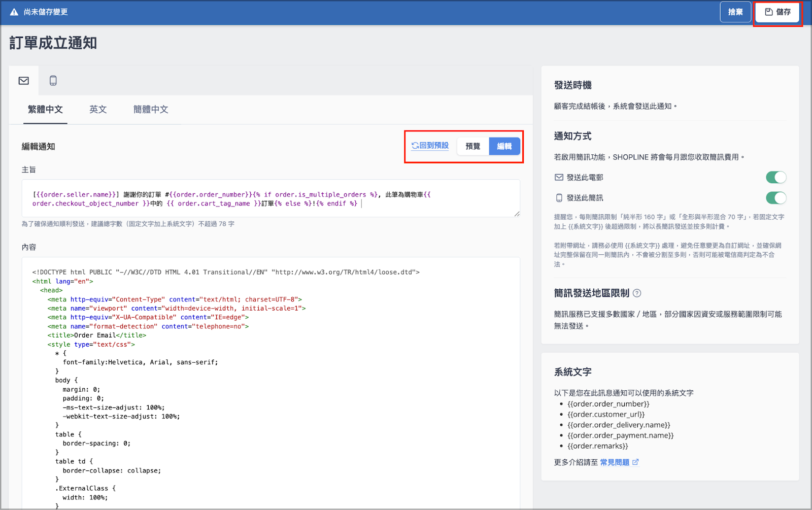Click the phone icon next to 發送此簡訊
The width and height of the screenshot is (812, 510).
[x=559, y=198]
